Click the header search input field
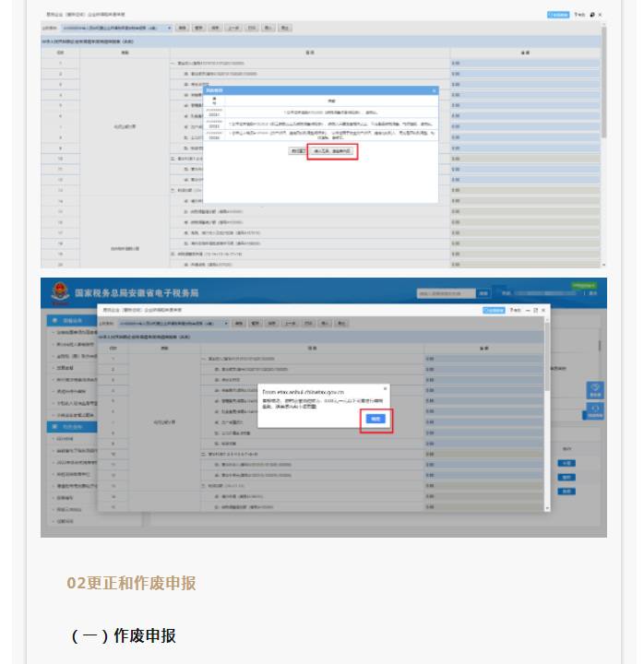 click(447, 293)
